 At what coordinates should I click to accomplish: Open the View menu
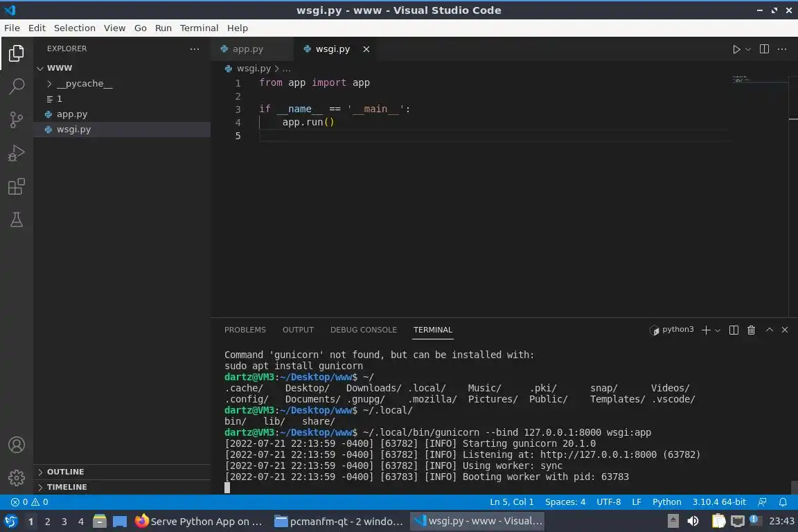(x=114, y=28)
